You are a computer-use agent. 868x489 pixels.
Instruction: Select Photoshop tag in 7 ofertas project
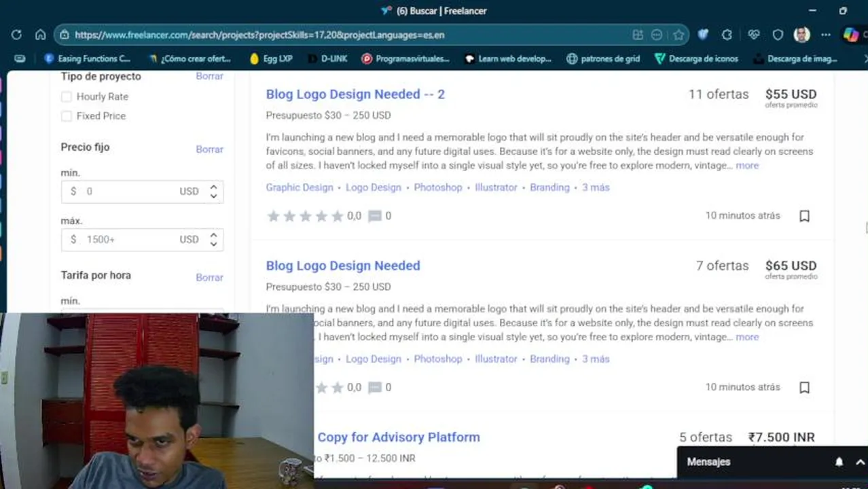tap(438, 359)
